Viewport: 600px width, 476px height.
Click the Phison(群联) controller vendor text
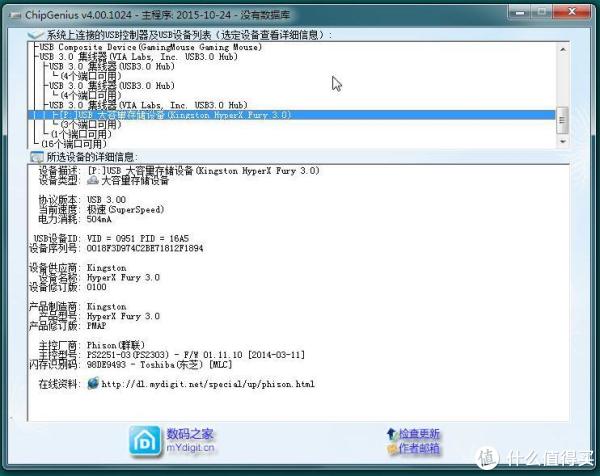(116, 345)
